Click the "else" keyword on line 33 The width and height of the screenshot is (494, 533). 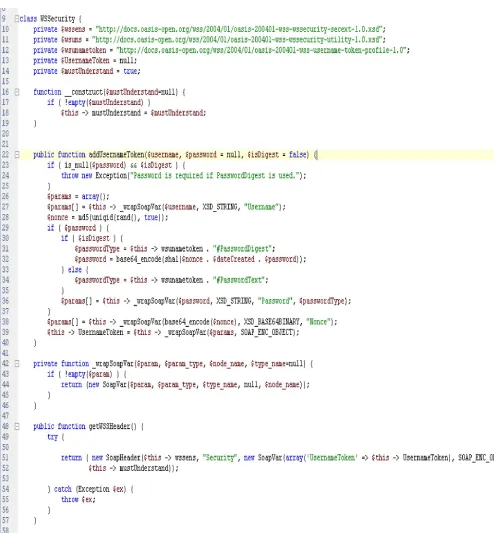75,270
